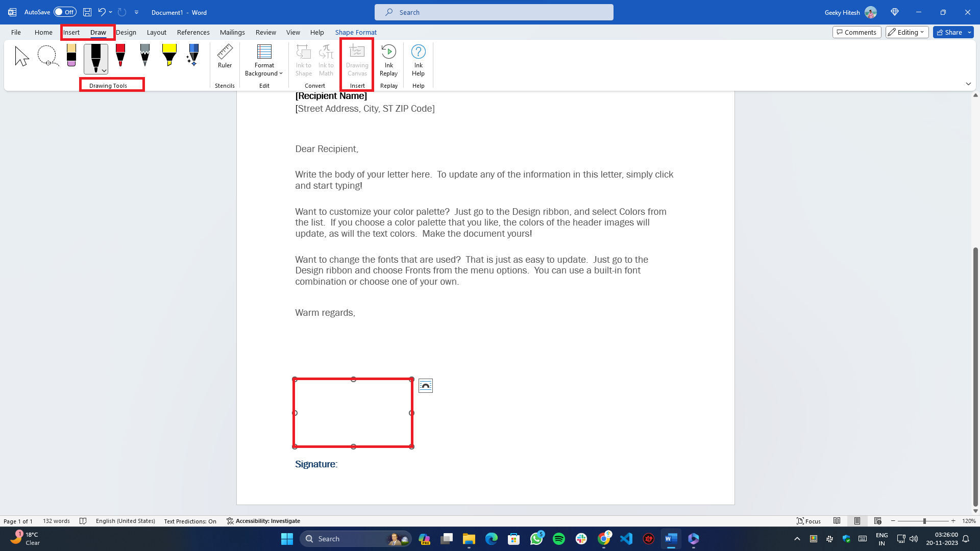
Task: Click the Save icon in title bar
Action: pyautogui.click(x=87, y=12)
